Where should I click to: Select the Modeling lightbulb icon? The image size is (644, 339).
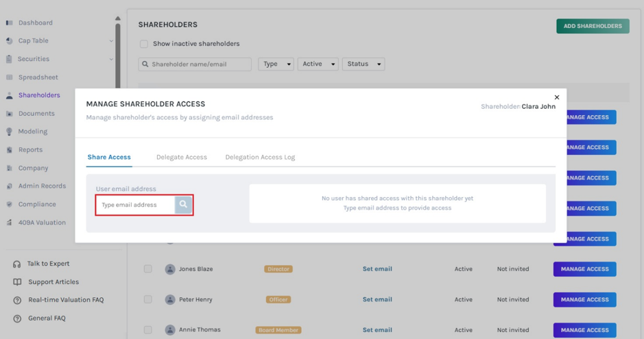pos(10,131)
